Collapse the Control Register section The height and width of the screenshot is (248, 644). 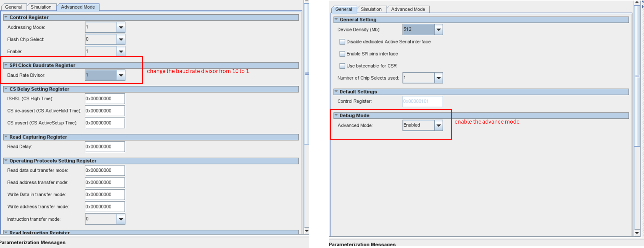6,17
